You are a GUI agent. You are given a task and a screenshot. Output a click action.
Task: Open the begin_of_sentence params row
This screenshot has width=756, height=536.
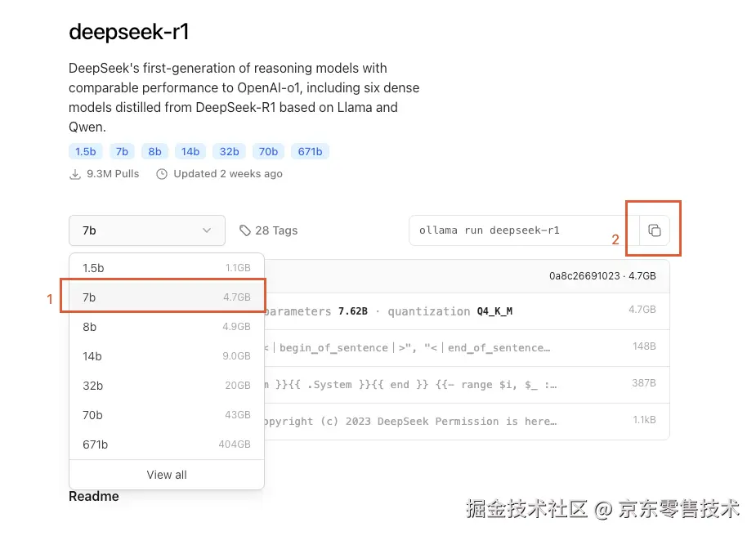pyautogui.click(x=467, y=348)
